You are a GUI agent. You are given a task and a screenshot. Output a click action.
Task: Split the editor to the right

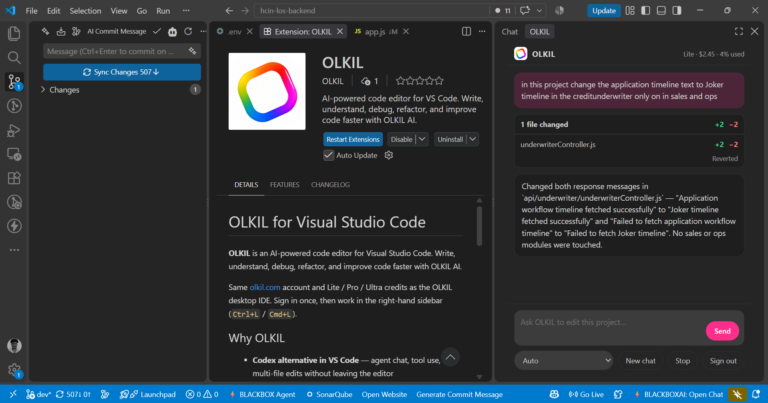coord(466,31)
